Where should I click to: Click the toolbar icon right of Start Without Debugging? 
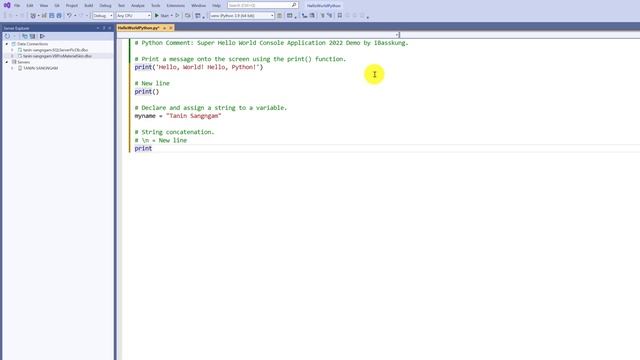(x=188, y=16)
